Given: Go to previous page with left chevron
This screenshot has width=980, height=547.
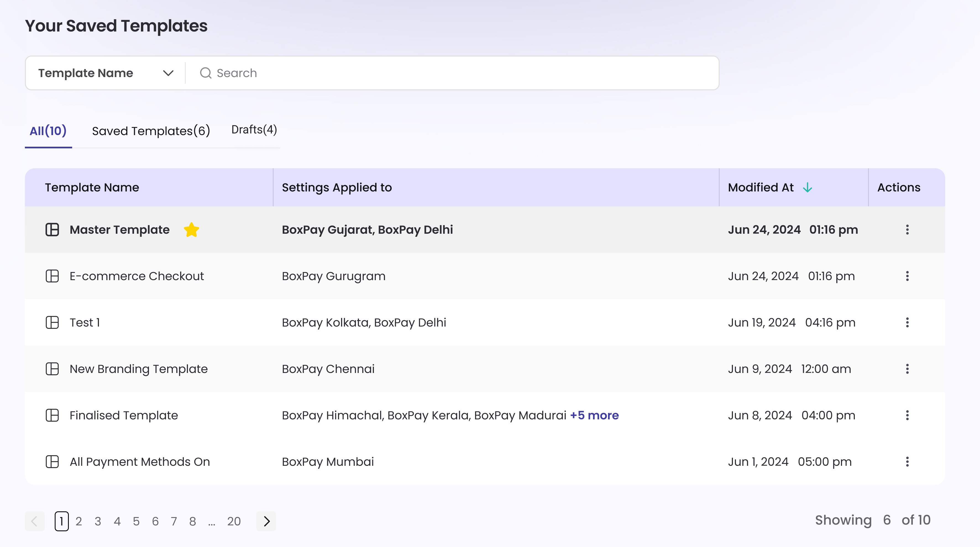Looking at the screenshot, I should coord(35,521).
